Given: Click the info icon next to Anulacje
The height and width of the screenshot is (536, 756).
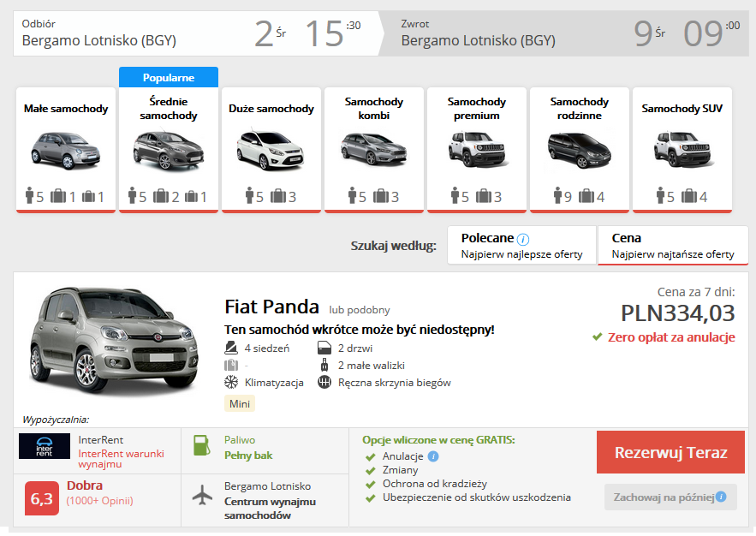Looking at the screenshot, I should tap(433, 456).
